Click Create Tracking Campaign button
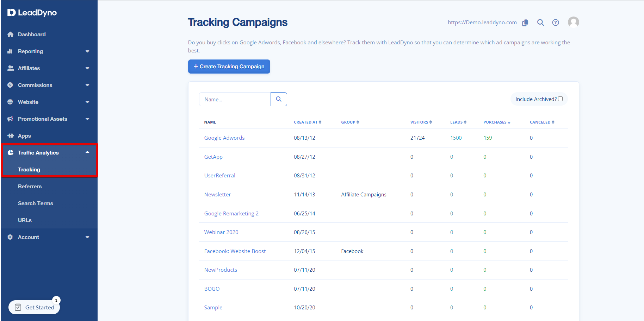644x321 pixels. tap(229, 67)
